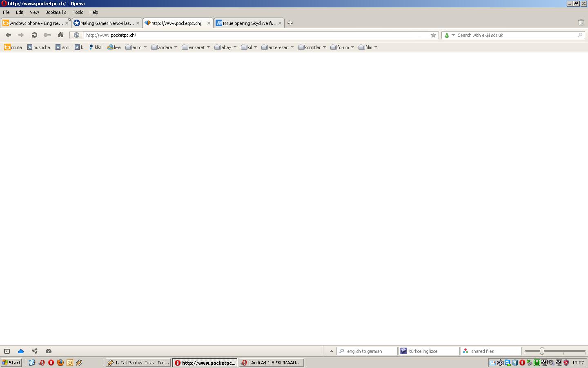Open the k bookmark
This screenshot has width=588, height=368.
(79, 47)
